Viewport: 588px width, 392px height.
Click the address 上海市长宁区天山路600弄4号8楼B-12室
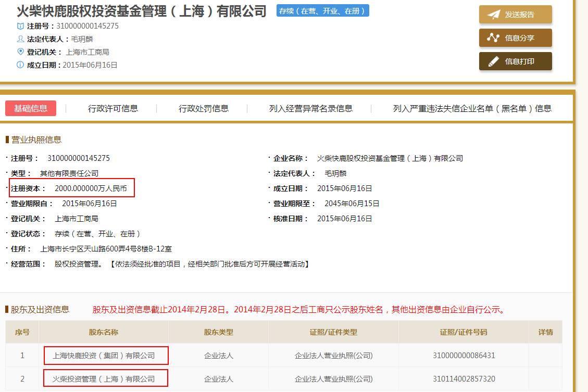106,249
